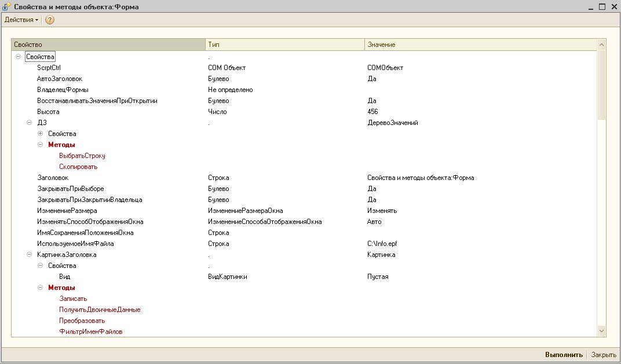The image size is (621, 364).
Task: Click the Тип column header
Action: pyautogui.click(x=284, y=45)
